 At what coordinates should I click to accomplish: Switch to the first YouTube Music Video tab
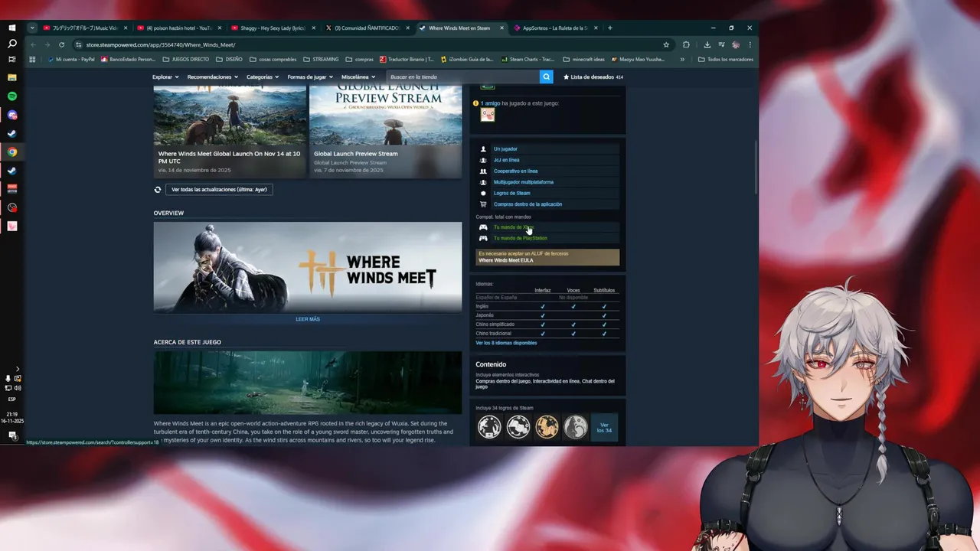point(86,28)
